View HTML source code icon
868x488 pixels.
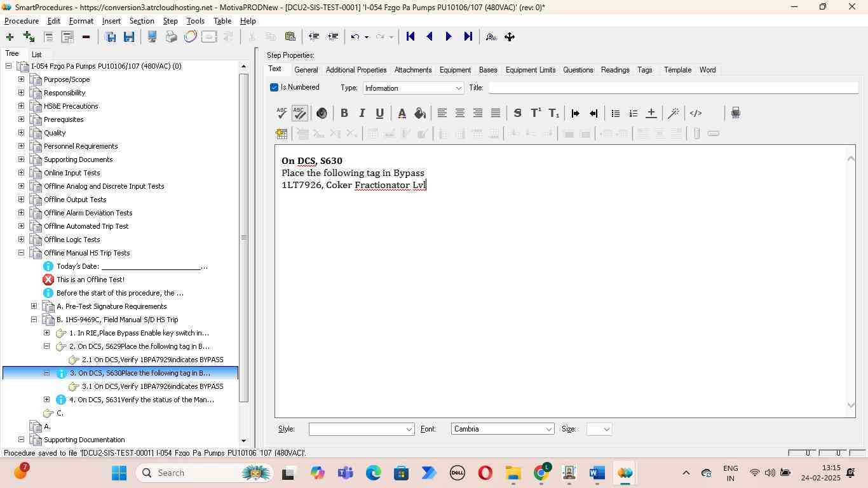point(696,113)
